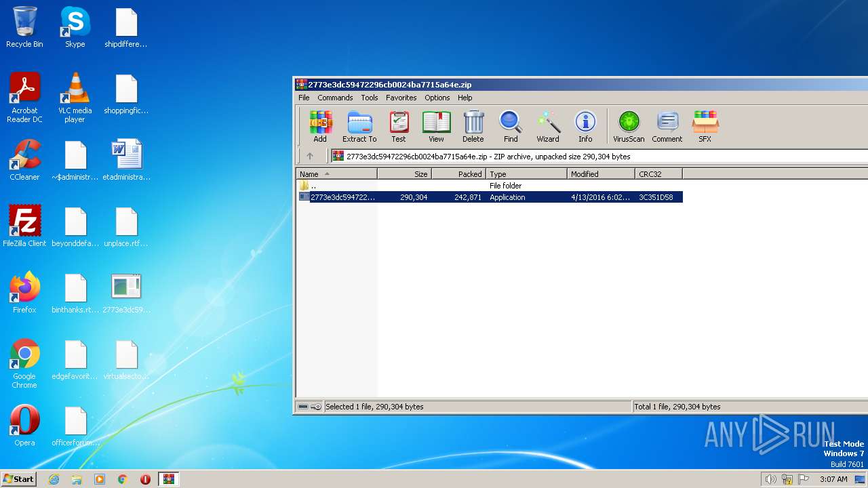Click the archive path address field
Screen dimensions: 868x488
click(x=599, y=156)
